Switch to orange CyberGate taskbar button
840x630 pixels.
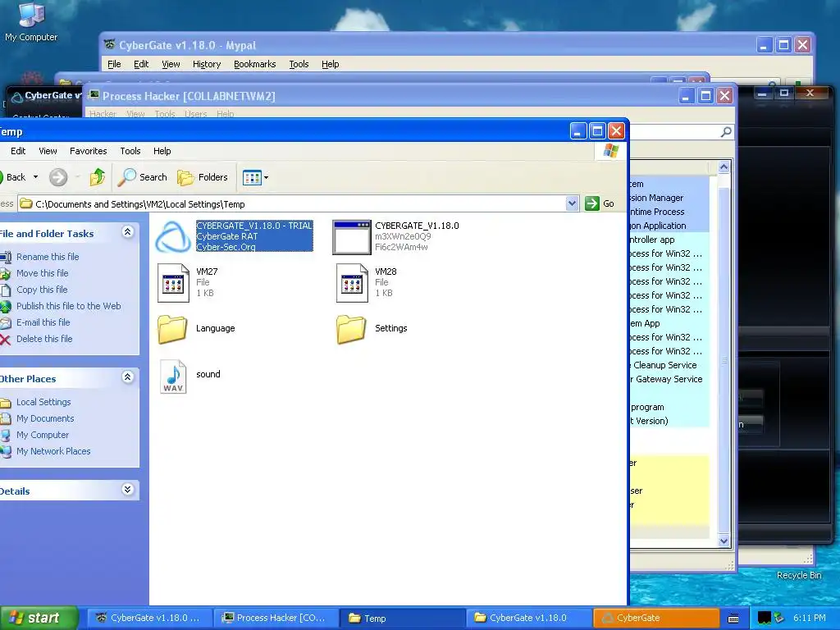pyautogui.click(x=655, y=619)
